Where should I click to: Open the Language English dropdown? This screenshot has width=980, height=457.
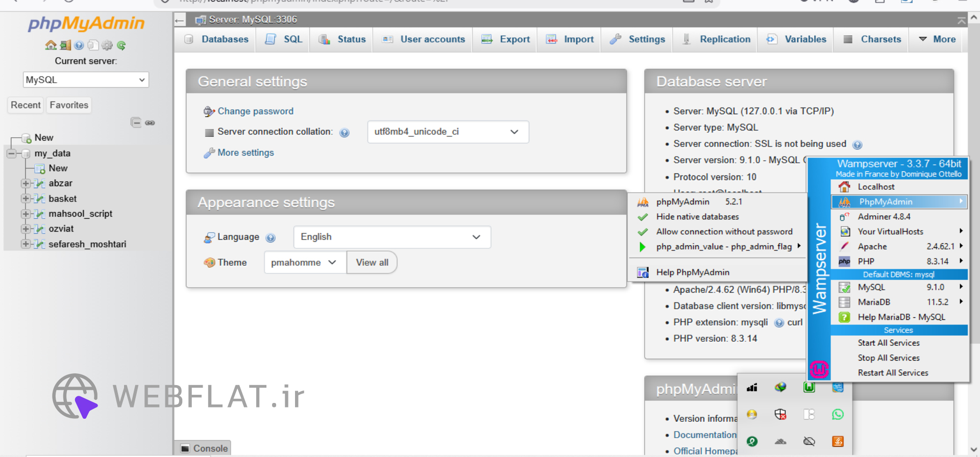pos(392,237)
